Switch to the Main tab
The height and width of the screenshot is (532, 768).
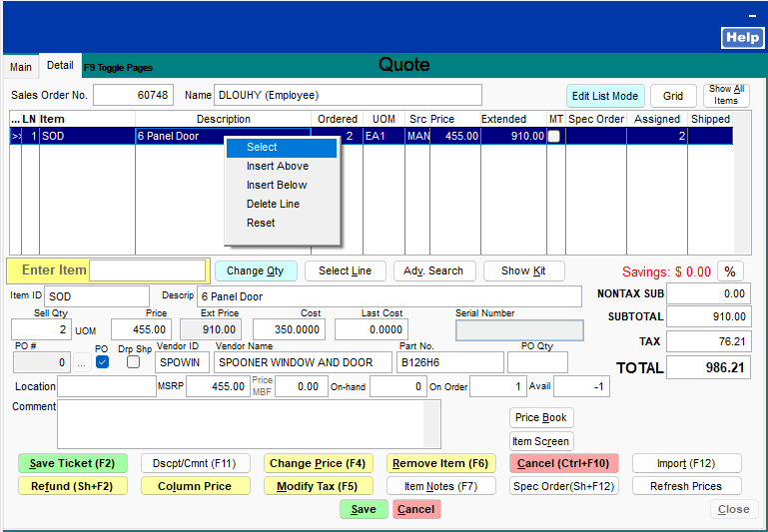click(x=21, y=67)
